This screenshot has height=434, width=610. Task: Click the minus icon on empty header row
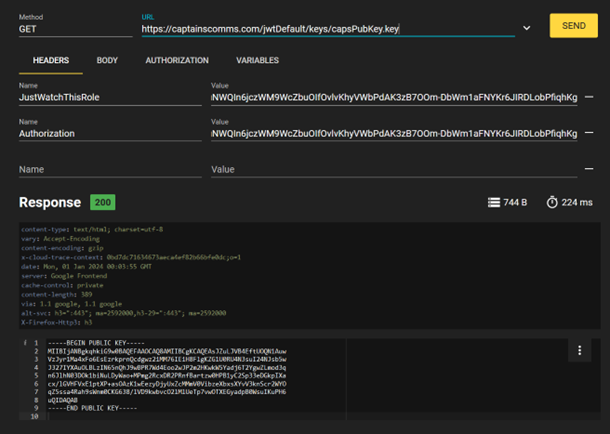tap(589, 170)
